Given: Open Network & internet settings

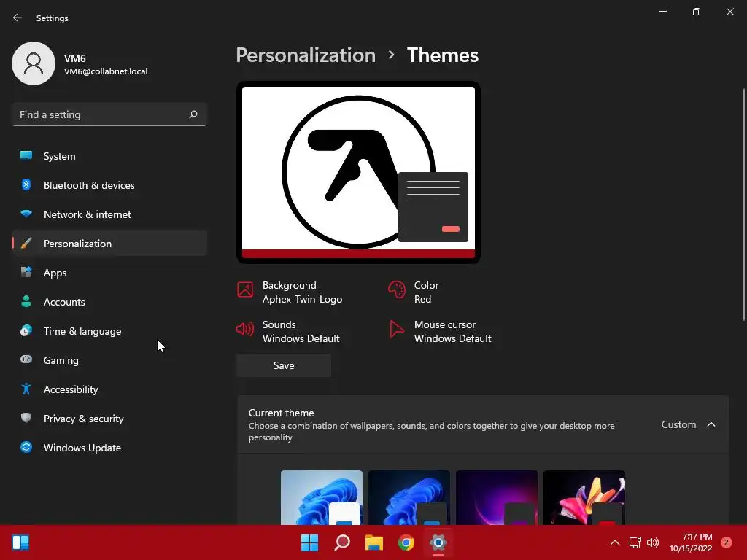Looking at the screenshot, I should click(x=109, y=214).
